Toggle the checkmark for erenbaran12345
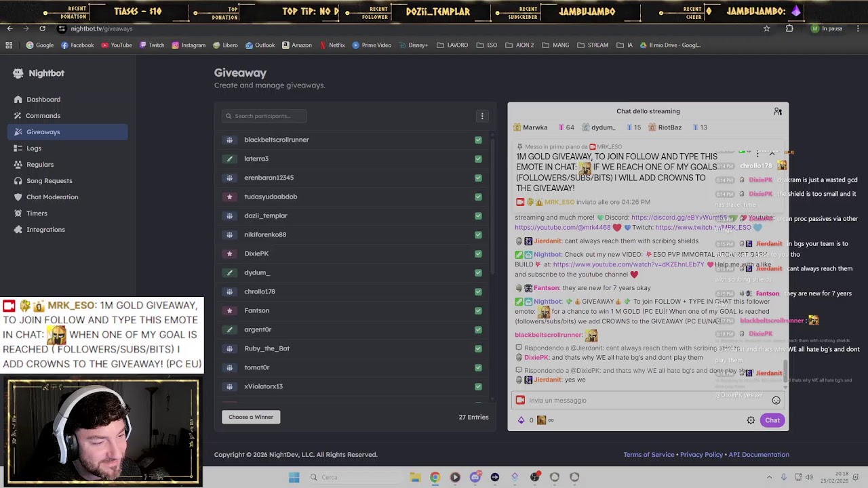This screenshot has height=488, width=868. point(478,178)
